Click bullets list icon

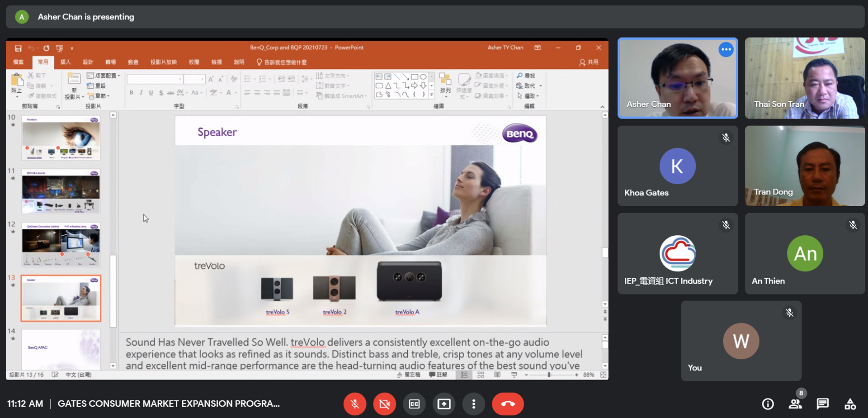click(247, 79)
